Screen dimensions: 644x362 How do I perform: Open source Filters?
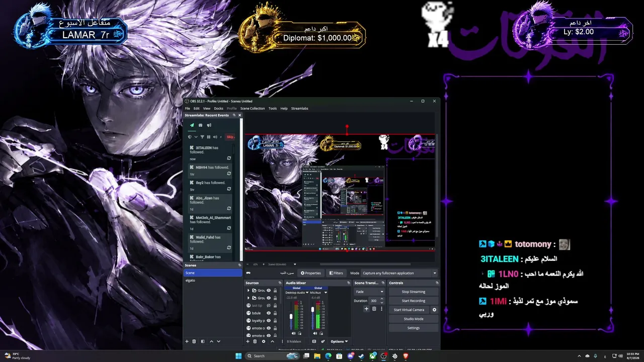click(336, 273)
